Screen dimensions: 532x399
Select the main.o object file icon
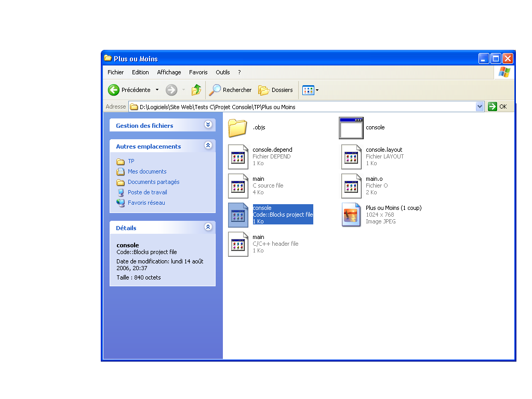pos(351,186)
